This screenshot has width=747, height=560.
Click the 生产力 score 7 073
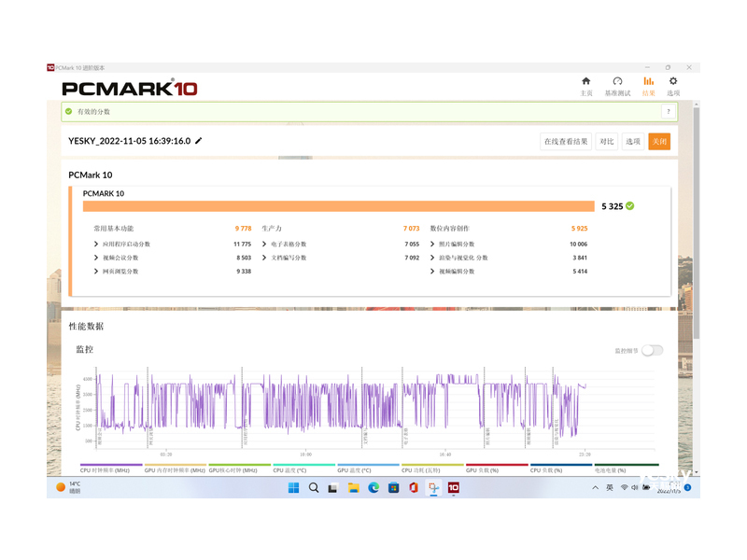[411, 229]
